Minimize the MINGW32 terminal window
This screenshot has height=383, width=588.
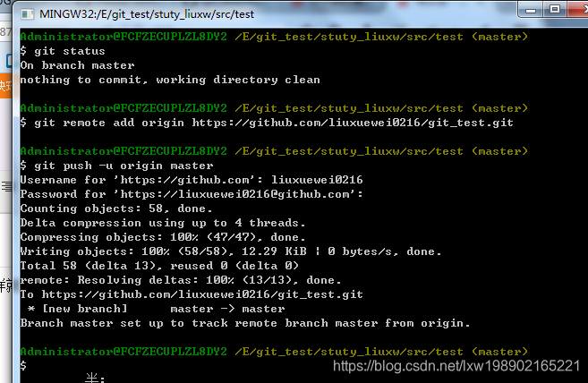click(530, 9)
